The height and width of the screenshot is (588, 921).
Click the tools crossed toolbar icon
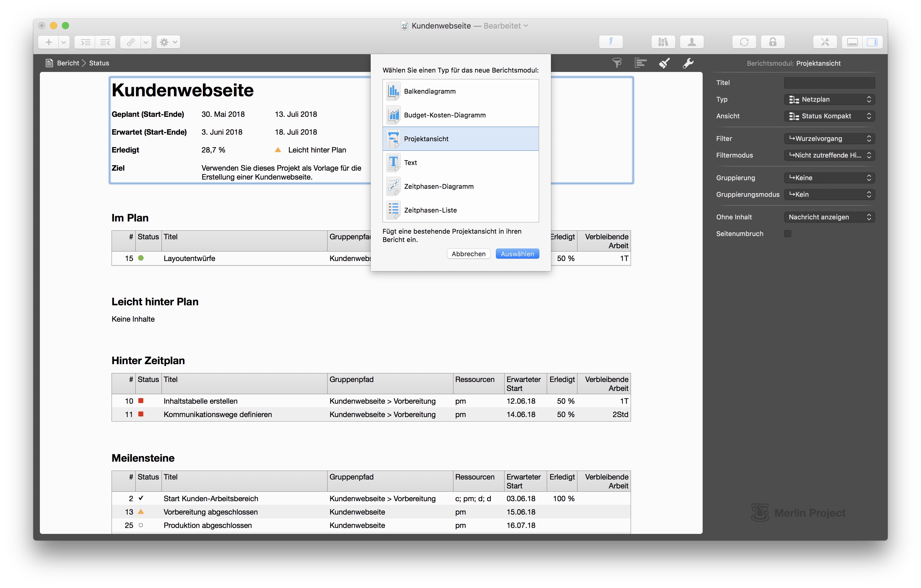[825, 42]
